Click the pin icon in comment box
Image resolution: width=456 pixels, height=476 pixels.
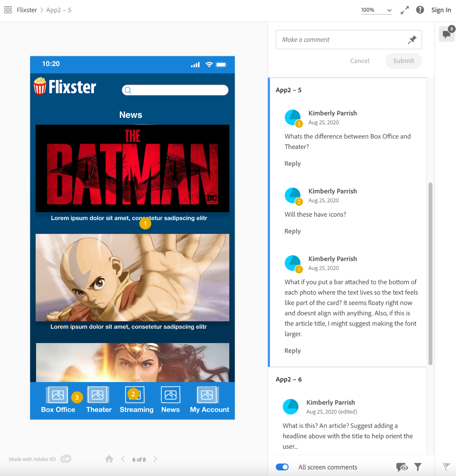click(x=412, y=40)
